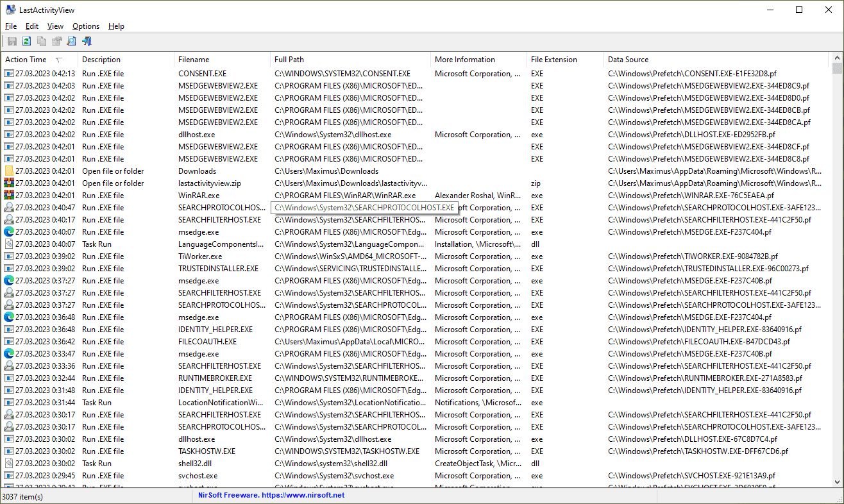844x504 pixels.
Task: Select the 27.03.2023 0:42:13 action time cell
Action: pos(45,74)
